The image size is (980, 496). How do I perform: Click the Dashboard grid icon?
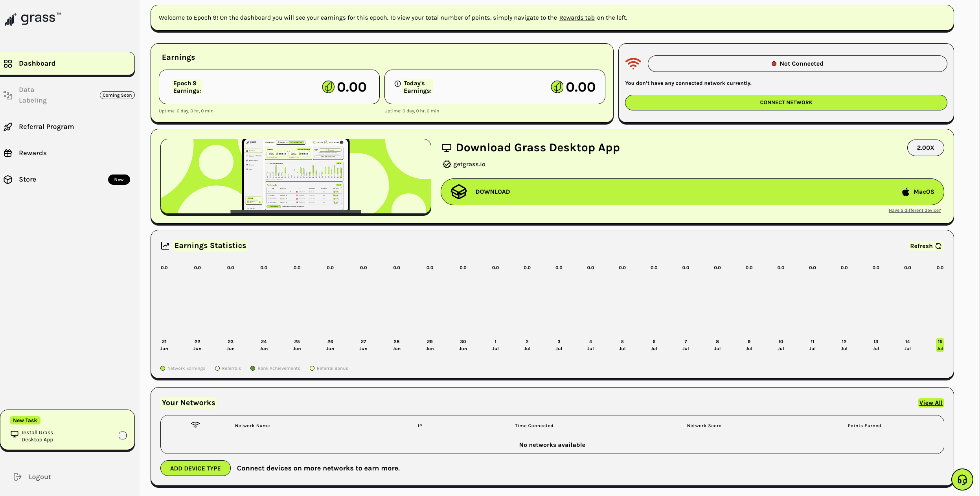click(x=8, y=64)
